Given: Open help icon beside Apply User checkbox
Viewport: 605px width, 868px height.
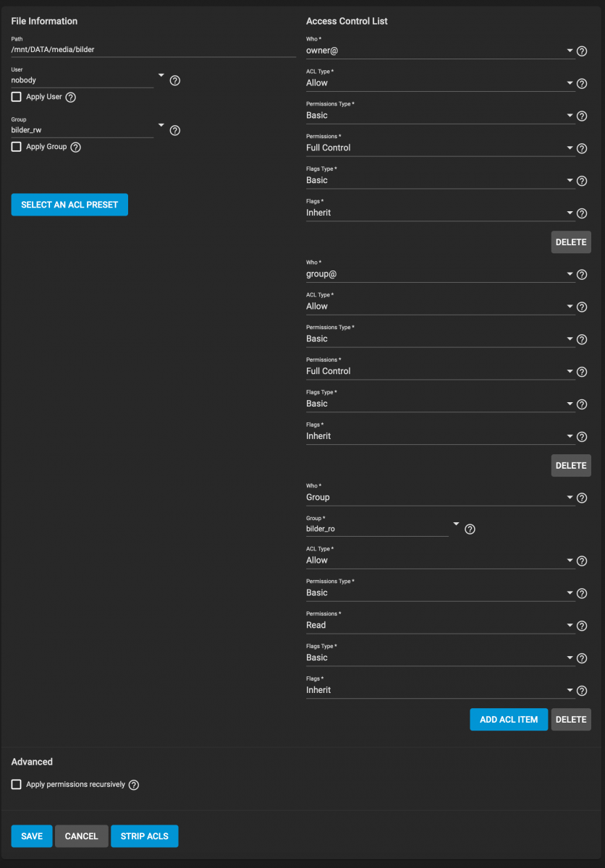Looking at the screenshot, I should point(71,97).
